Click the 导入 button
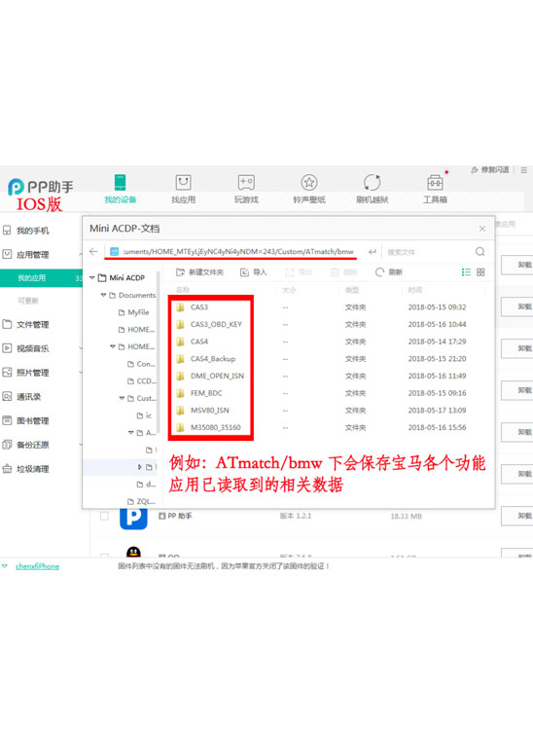Screen dimensions: 533x756 [253, 271]
